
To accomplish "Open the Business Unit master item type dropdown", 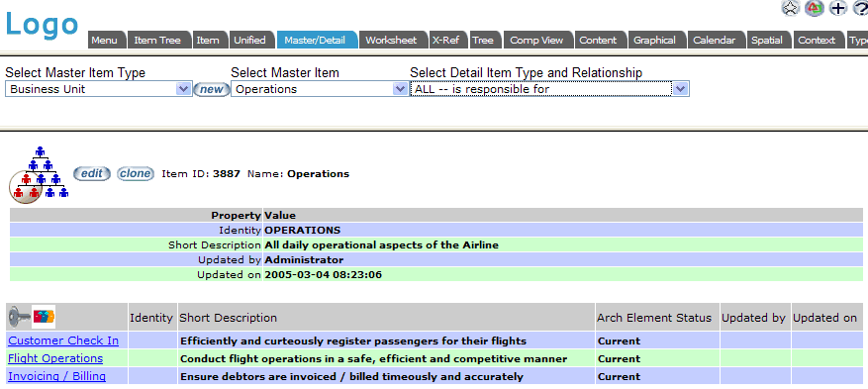I will [x=98, y=89].
